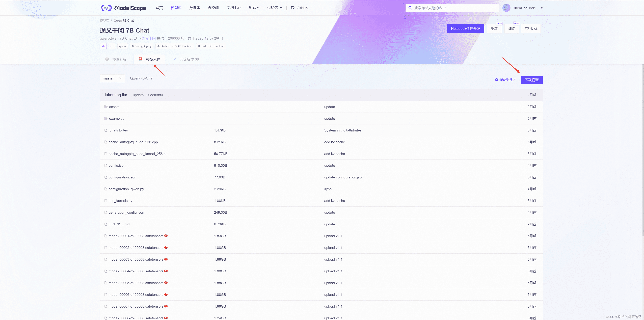Click the clock icon beside 150条提交
644x320 pixels.
(496, 80)
